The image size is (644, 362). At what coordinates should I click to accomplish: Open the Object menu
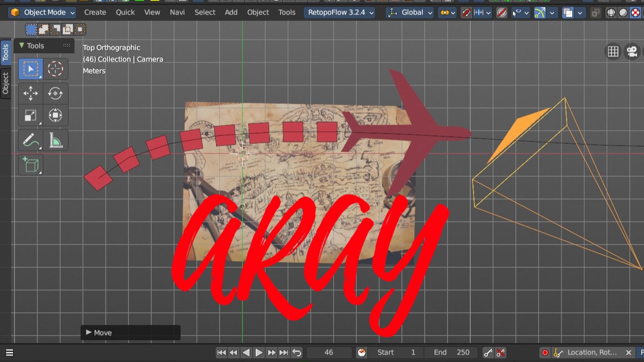258,13
